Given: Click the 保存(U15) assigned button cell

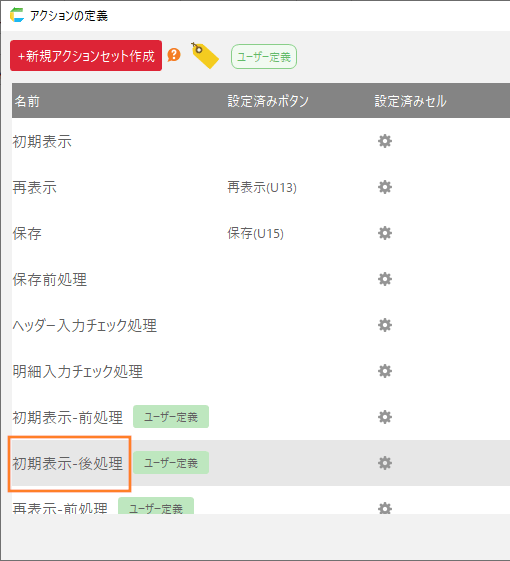Looking at the screenshot, I should click(256, 233).
